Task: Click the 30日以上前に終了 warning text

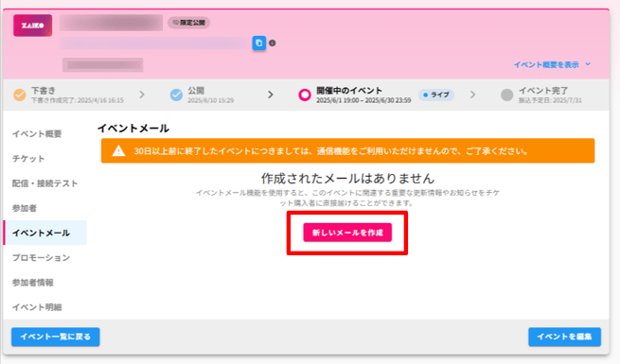Action: coord(330,151)
